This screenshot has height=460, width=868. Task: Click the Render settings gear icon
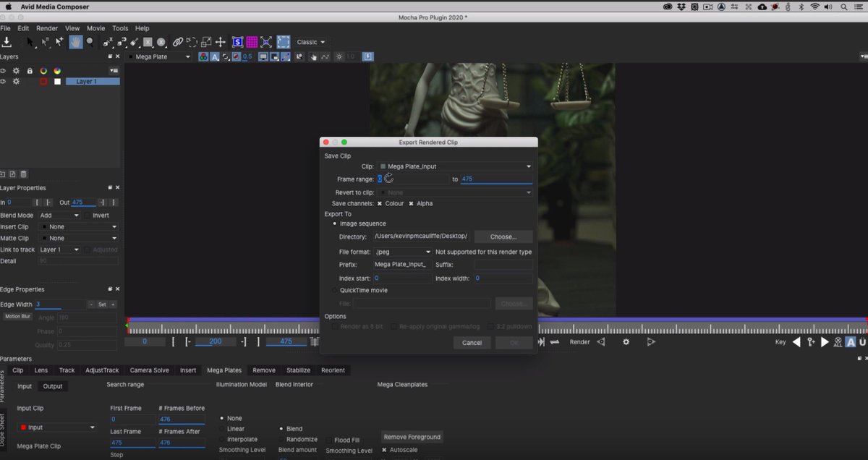626,341
